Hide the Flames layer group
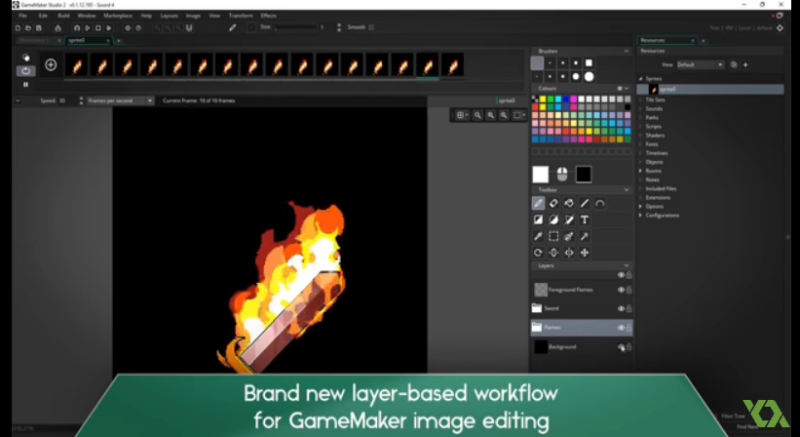This screenshot has height=437, width=800. coord(621,328)
